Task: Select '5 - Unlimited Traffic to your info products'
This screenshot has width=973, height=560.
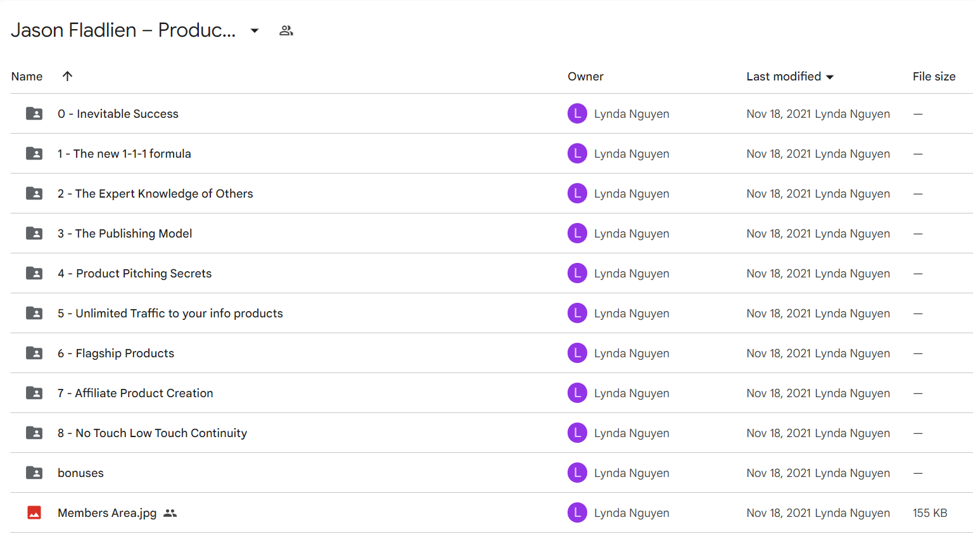Action: [170, 314]
